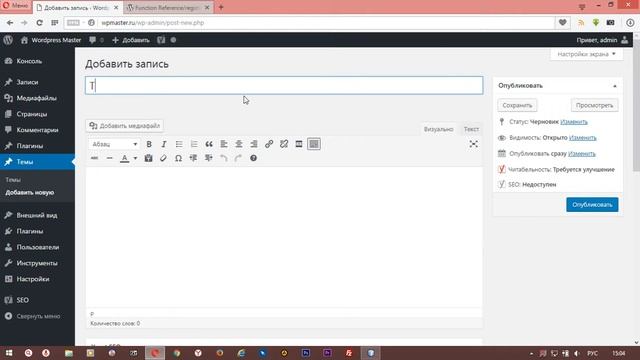Viewport: 640px width, 360px height.
Task: Redo the editor action
Action: (x=238, y=158)
